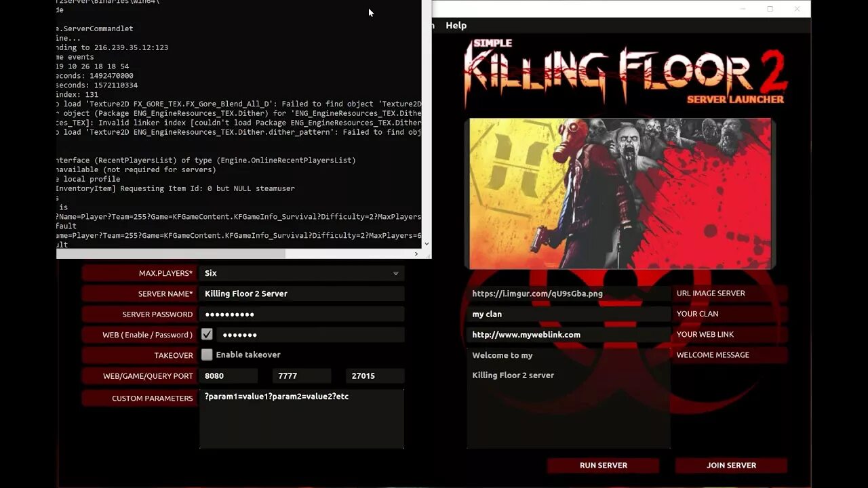
Task: Edit the web port 8080 field
Action: [229, 375]
